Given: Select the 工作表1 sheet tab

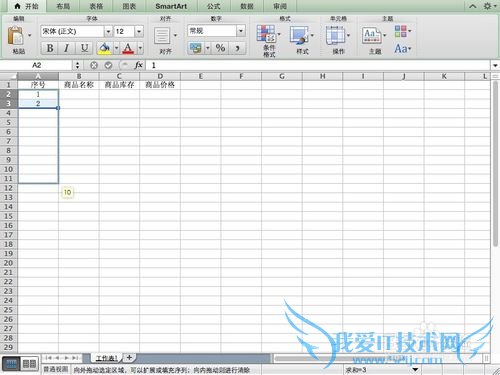Looking at the screenshot, I should (x=106, y=358).
